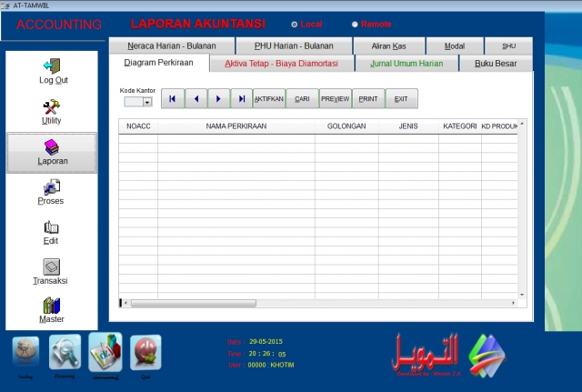Select the Remote radio button

(355, 25)
